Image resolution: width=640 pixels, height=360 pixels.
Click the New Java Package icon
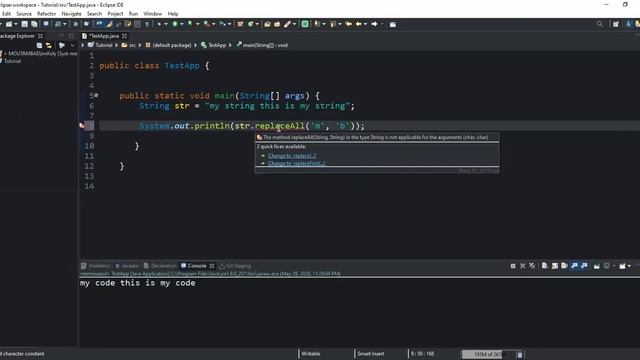240,24
